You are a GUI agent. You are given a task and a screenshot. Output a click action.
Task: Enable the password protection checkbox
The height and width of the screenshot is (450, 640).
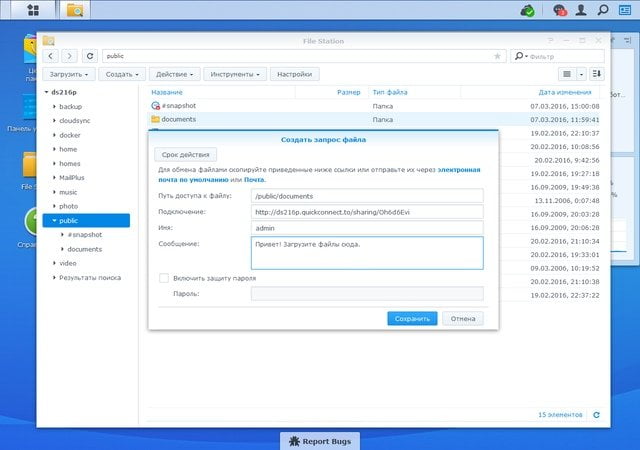(164, 278)
